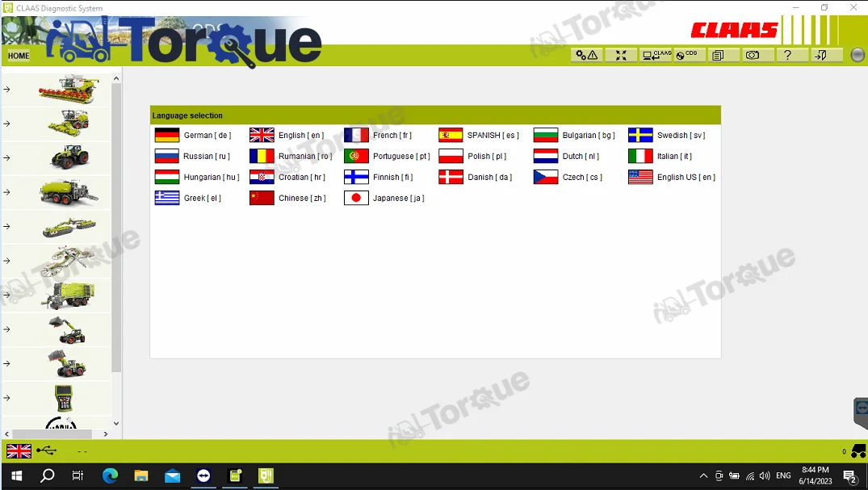Select English [en] language with UK flag

pos(287,135)
